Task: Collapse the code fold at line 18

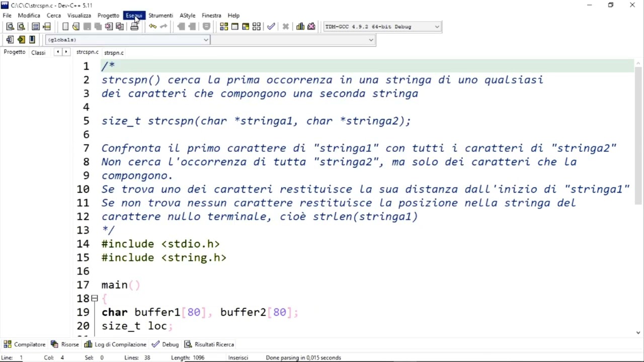Action: (x=94, y=299)
